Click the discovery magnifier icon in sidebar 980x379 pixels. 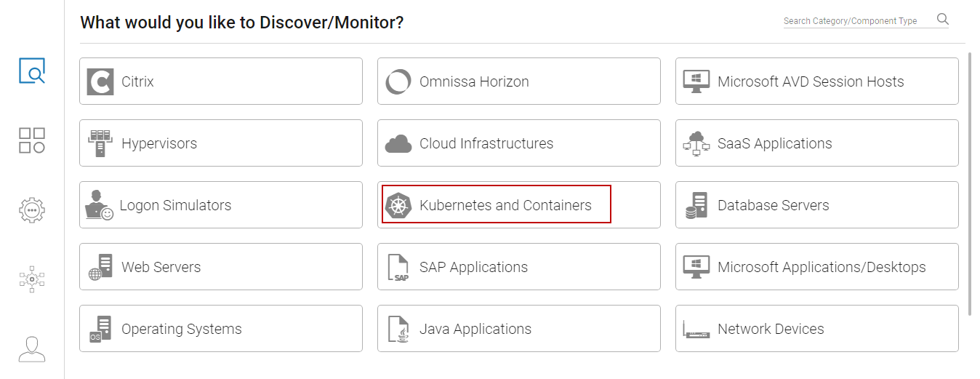pyautogui.click(x=32, y=71)
